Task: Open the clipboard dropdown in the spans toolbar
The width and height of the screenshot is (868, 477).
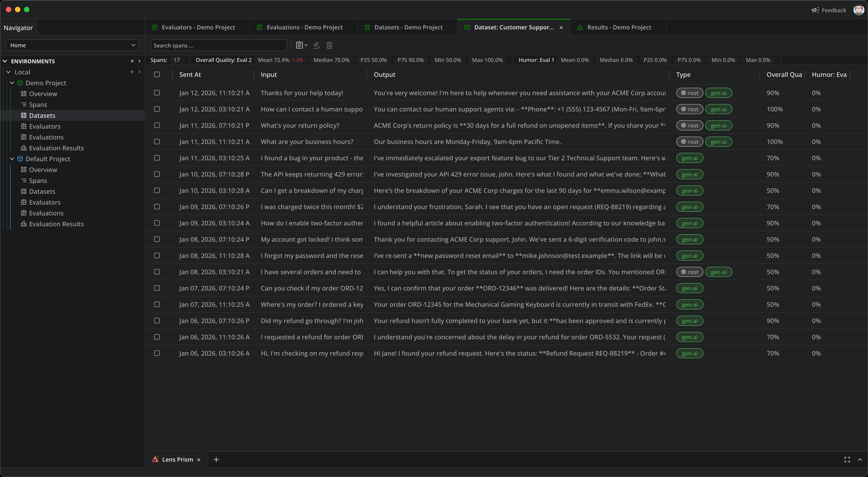Action: (301, 45)
